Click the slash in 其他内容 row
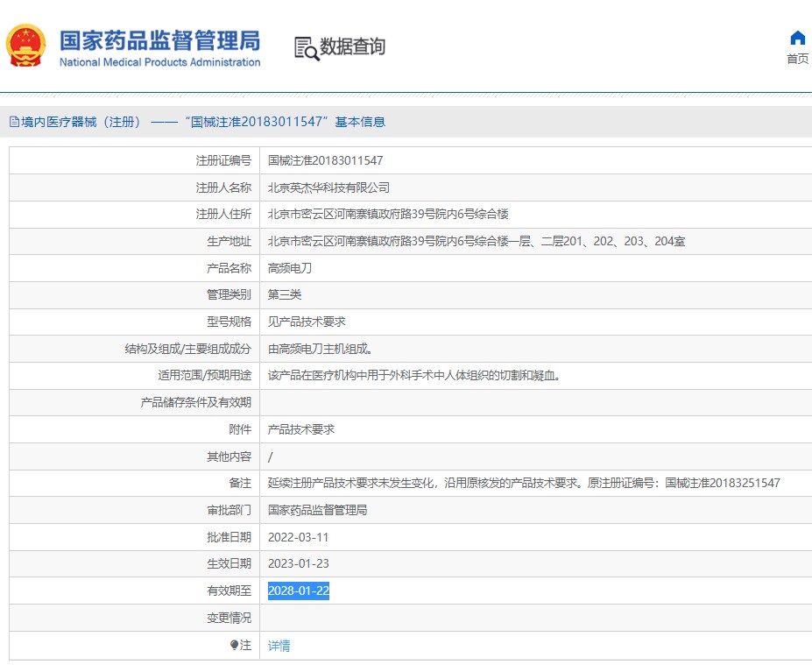The image size is (812, 665). coord(271,456)
